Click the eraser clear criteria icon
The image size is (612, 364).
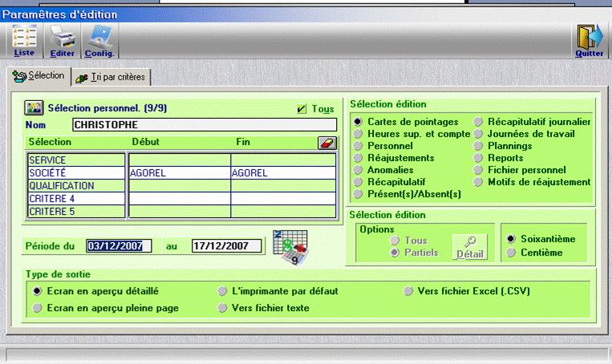click(327, 143)
